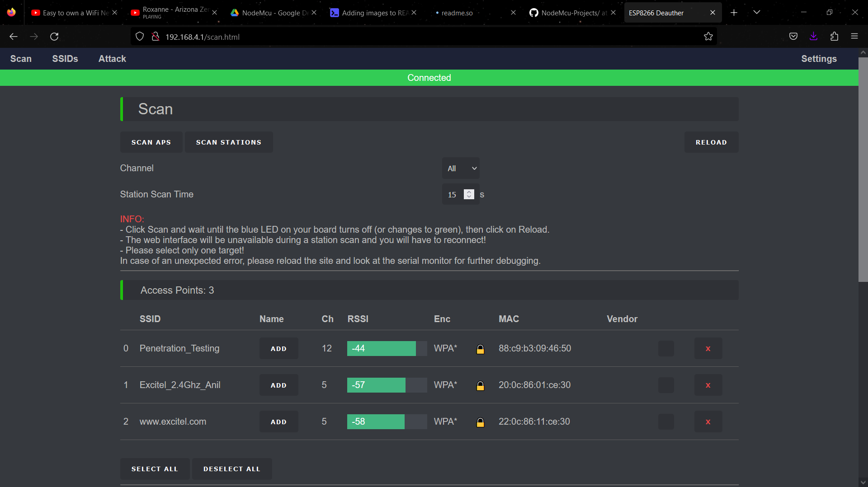Viewport: 868px width, 487px height.
Task: Select the Excitel_2.4Ghz_Anil access point checkbox
Action: pyautogui.click(x=665, y=385)
